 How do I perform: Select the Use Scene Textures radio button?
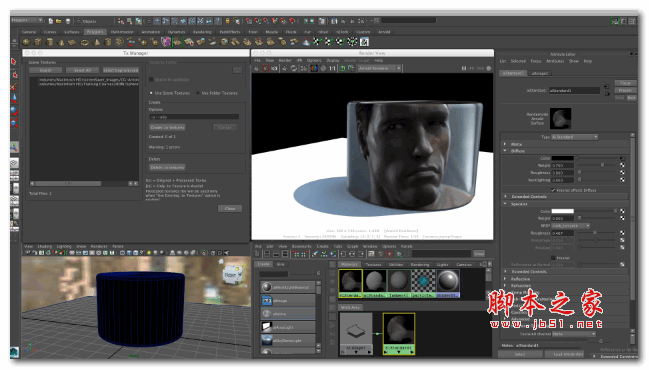(x=151, y=93)
